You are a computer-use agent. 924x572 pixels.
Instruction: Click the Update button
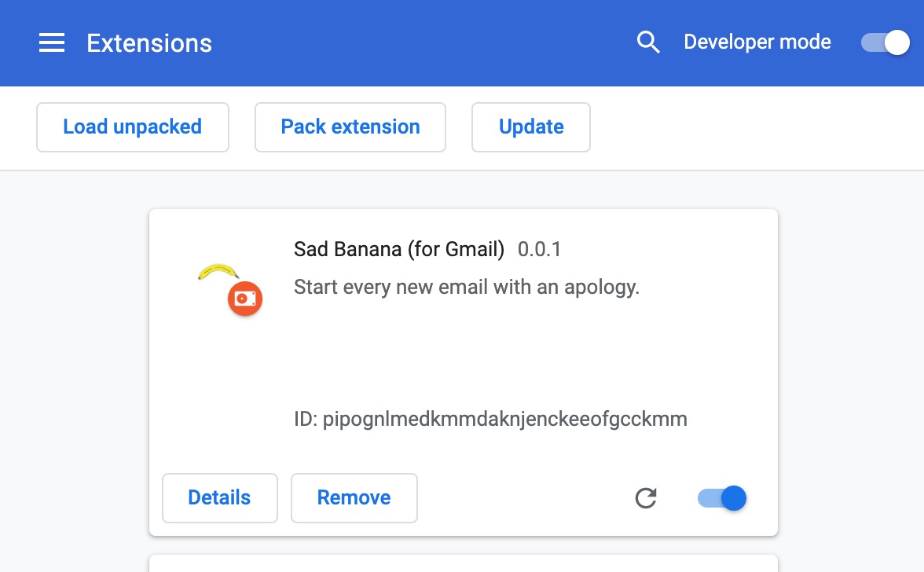tap(531, 127)
